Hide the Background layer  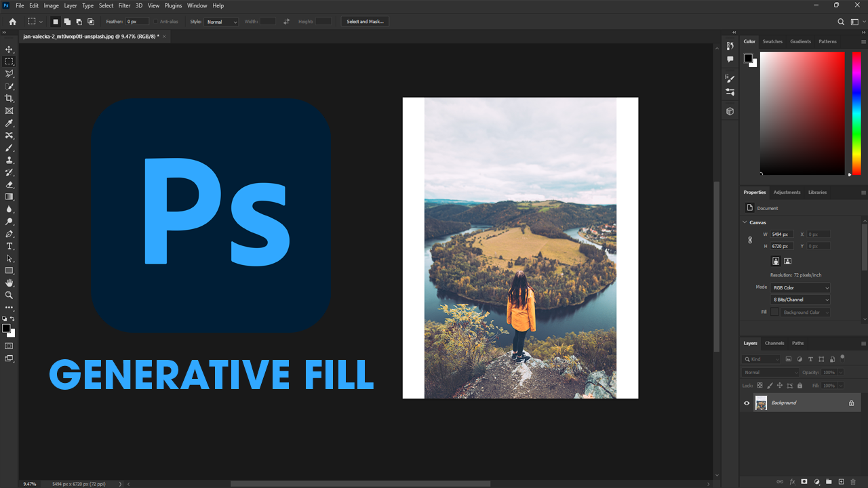(x=747, y=403)
